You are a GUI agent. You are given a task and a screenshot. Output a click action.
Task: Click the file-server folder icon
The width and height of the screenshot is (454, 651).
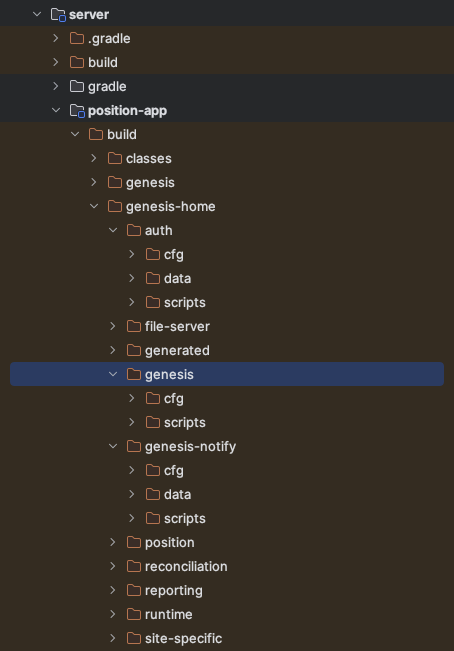tap(134, 326)
